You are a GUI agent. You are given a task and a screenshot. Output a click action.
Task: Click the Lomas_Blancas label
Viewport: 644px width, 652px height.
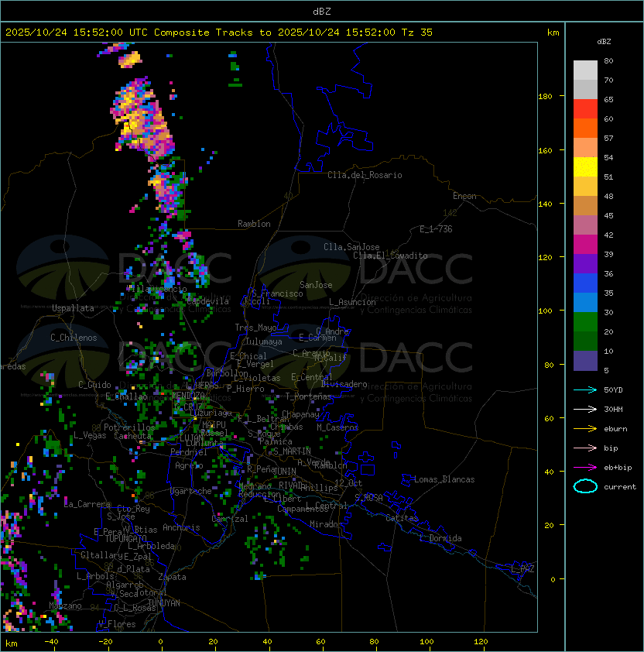(444, 479)
